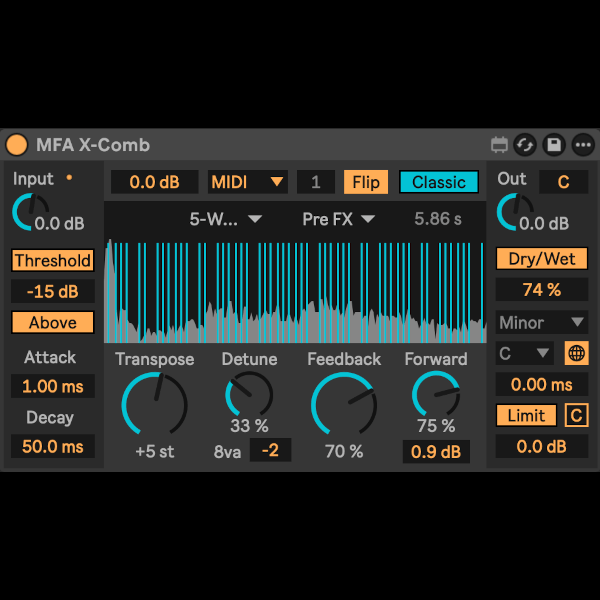The image size is (600, 600).
Task: Open the MIDI dropdown menu
Action: point(248,182)
